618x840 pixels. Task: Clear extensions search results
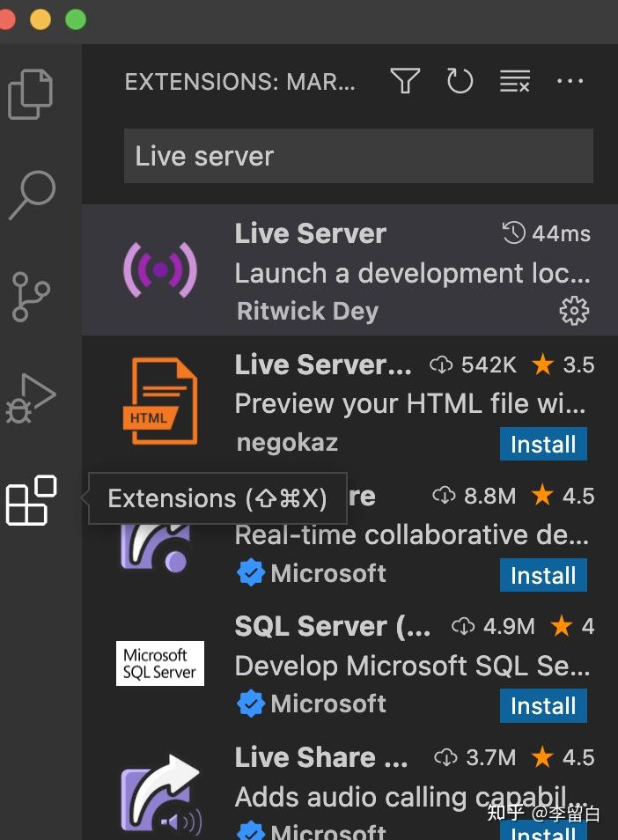click(x=515, y=82)
